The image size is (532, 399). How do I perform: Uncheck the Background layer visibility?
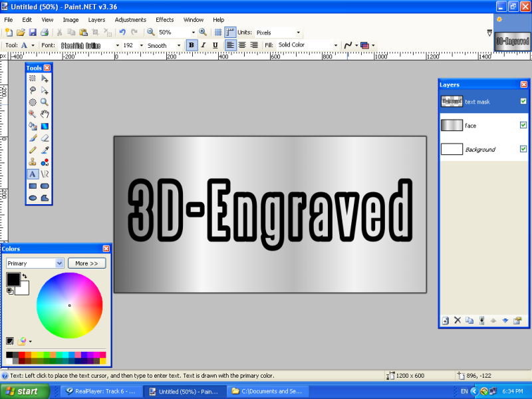[523, 149]
